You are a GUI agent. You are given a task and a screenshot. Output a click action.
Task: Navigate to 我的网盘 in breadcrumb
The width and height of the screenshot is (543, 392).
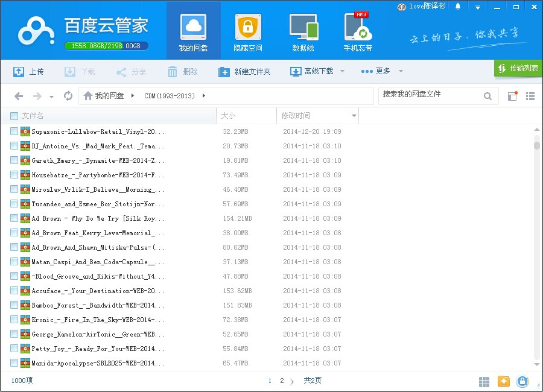109,95
